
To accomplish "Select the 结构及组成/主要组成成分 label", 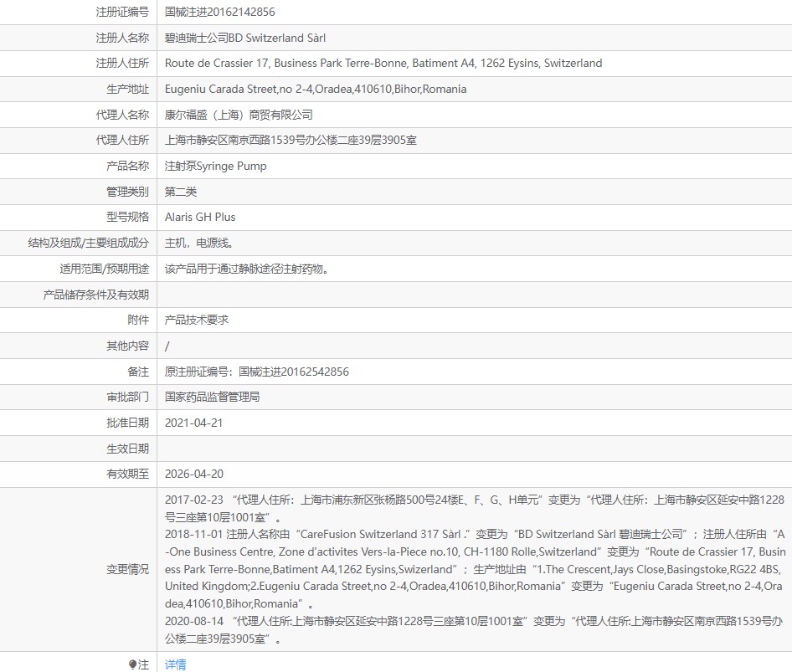I will click(x=89, y=244).
